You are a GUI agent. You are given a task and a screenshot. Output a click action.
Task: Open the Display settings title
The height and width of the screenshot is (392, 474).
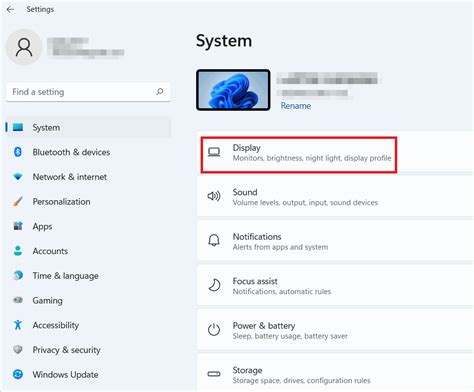click(x=246, y=148)
